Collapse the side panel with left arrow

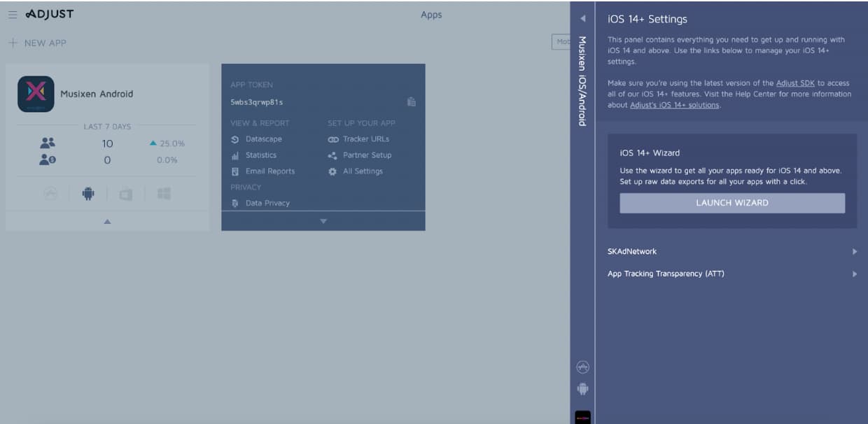click(x=582, y=18)
